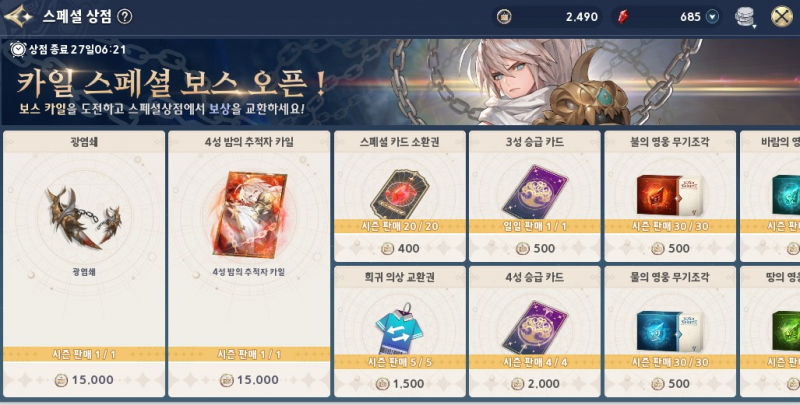Image resolution: width=800 pixels, height=405 pixels.
Task: Select the 3성 승급 카드 purple card
Action: pyautogui.click(x=534, y=192)
